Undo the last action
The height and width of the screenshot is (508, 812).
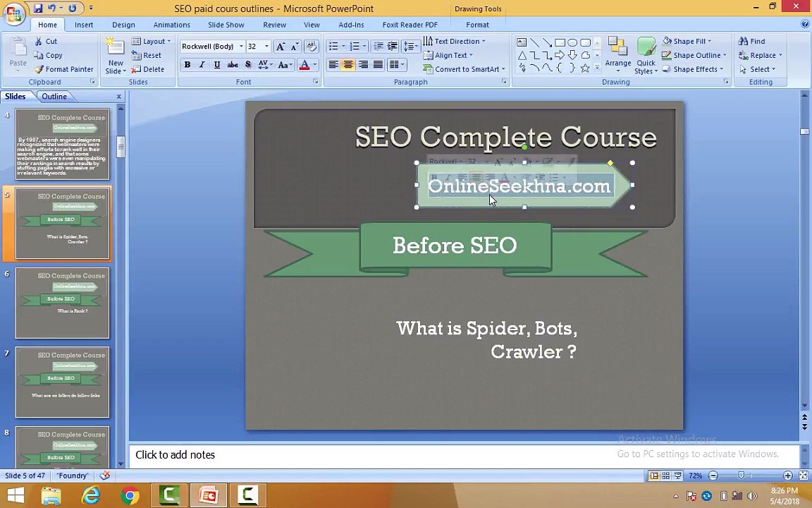coord(51,8)
